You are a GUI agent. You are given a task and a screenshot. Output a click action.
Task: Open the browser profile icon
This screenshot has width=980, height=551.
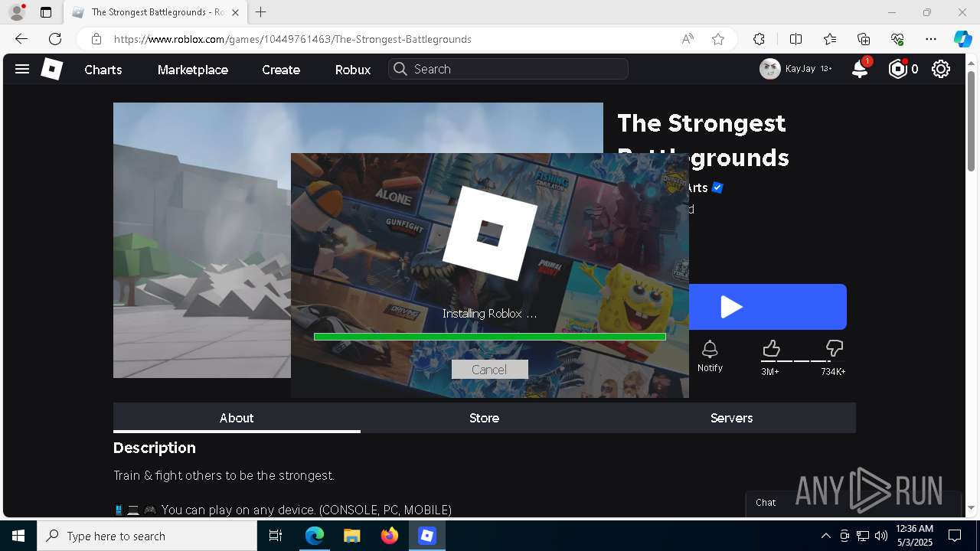tap(17, 12)
